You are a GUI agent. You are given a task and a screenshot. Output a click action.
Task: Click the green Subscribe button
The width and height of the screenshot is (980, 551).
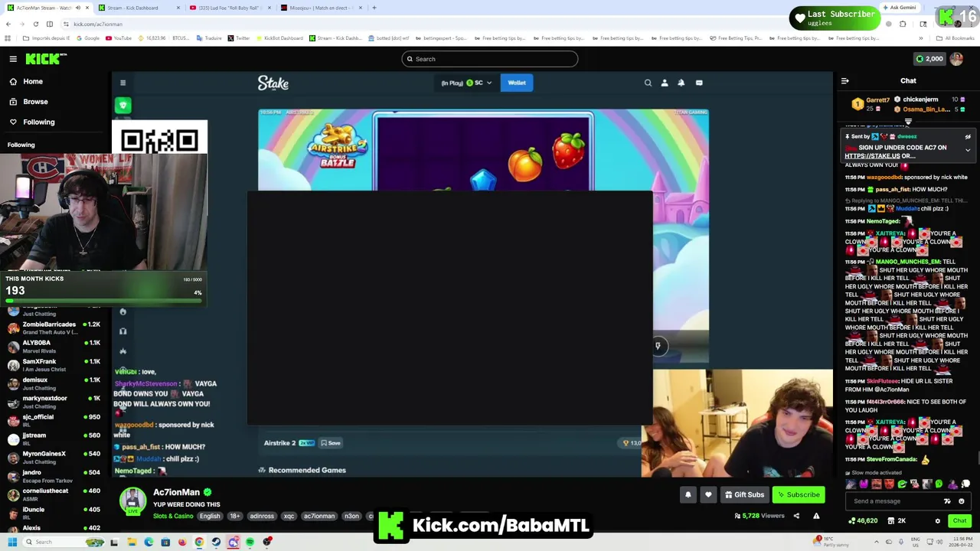(x=799, y=494)
